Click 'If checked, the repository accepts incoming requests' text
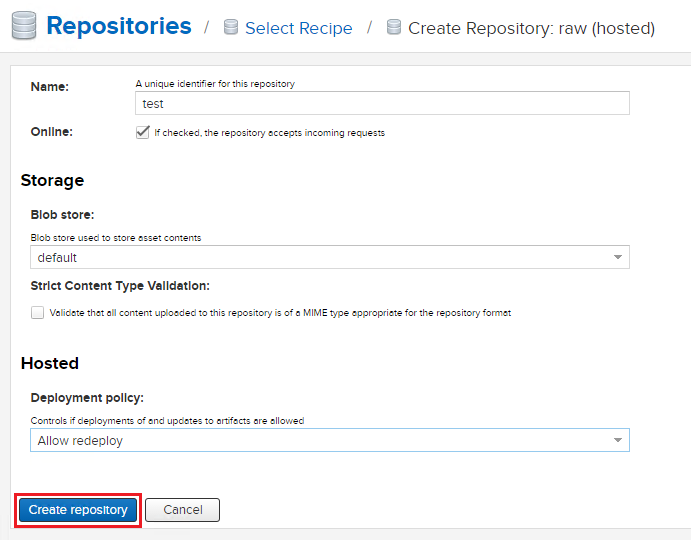Viewport: 691px width, 540px height. (270, 133)
